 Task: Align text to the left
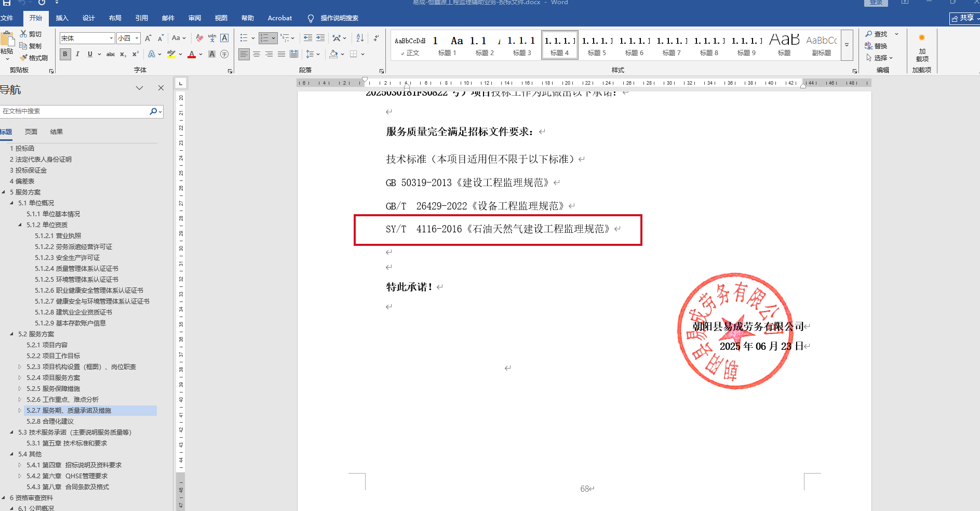tap(244, 54)
